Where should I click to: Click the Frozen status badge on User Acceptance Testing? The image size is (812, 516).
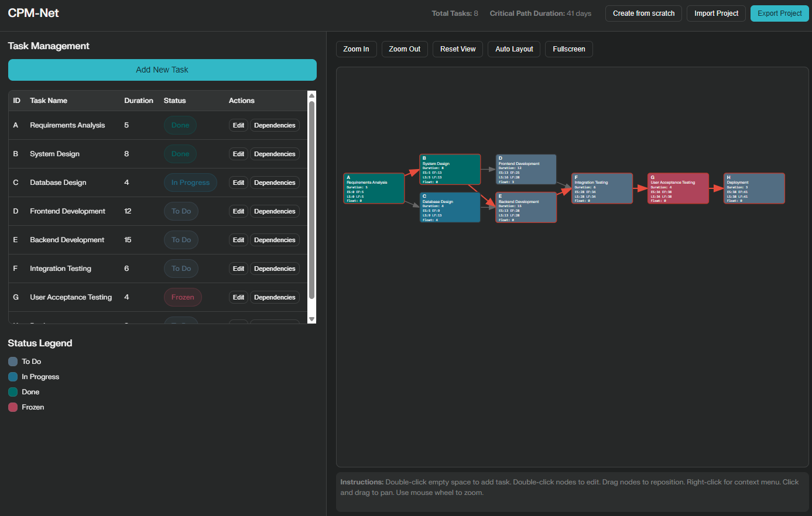[x=183, y=297]
